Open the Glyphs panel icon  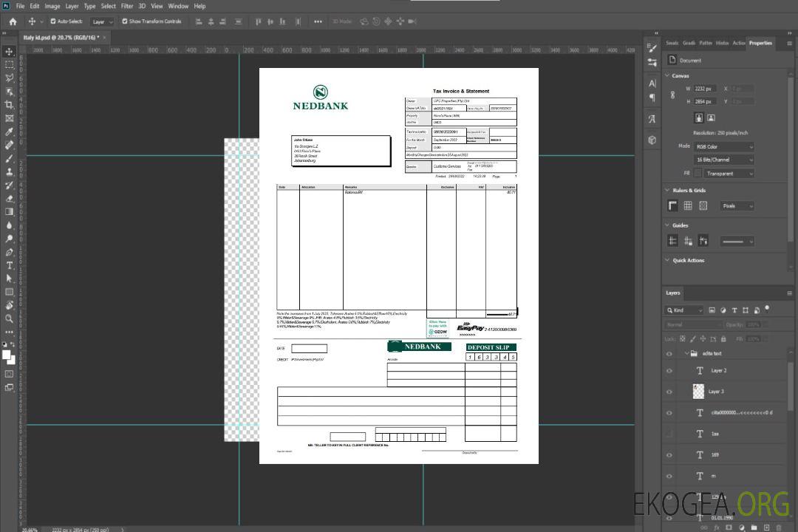pos(652,119)
